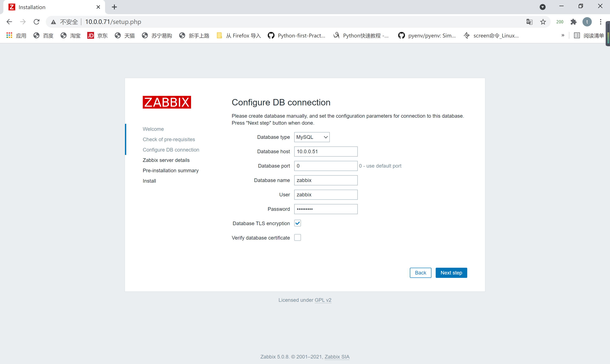This screenshot has height=364, width=610.
Task: Click the User field
Action: click(326, 194)
